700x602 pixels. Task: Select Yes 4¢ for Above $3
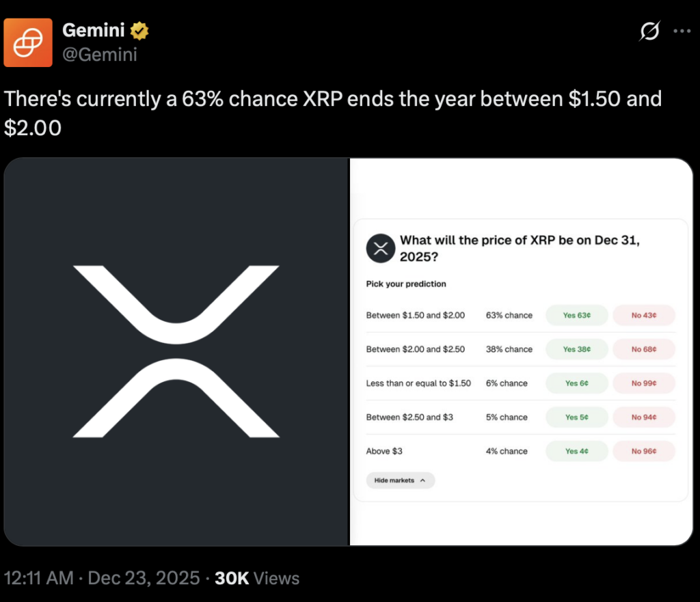[x=576, y=451]
